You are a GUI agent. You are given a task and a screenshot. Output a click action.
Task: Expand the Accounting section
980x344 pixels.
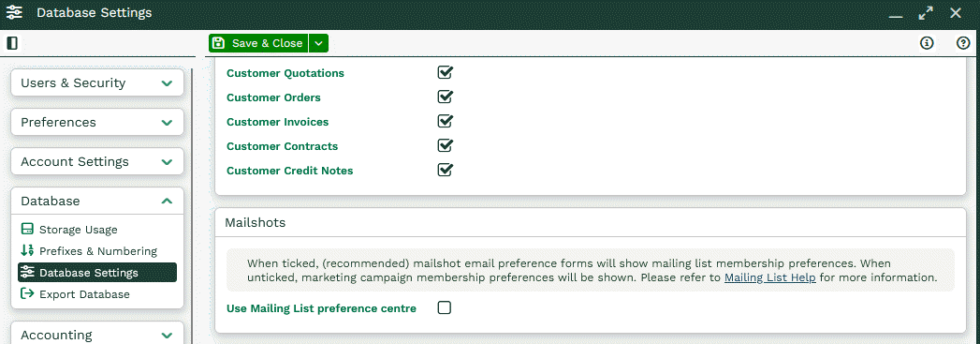pyautogui.click(x=97, y=335)
